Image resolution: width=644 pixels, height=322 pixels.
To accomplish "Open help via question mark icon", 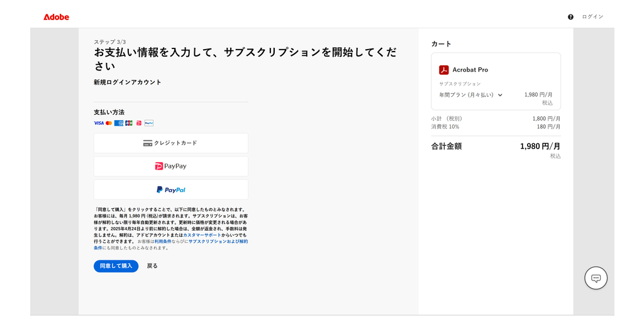I will (x=570, y=17).
